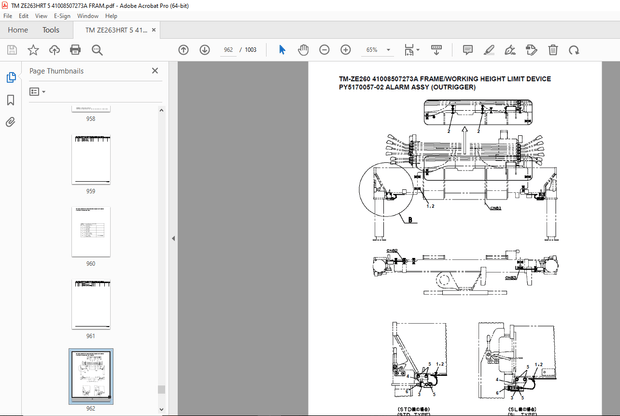Close the Page Thumbnails panel

155,70
